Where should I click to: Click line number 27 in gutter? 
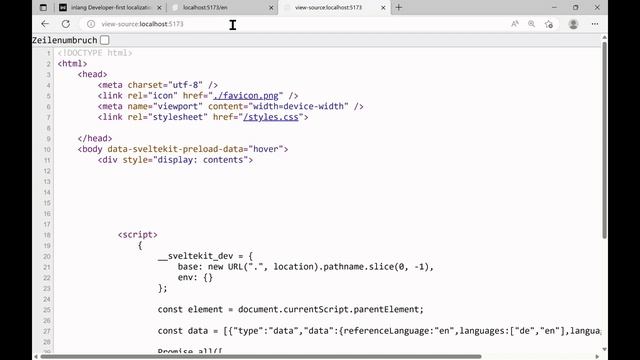pyautogui.click(x=47, y=331)
